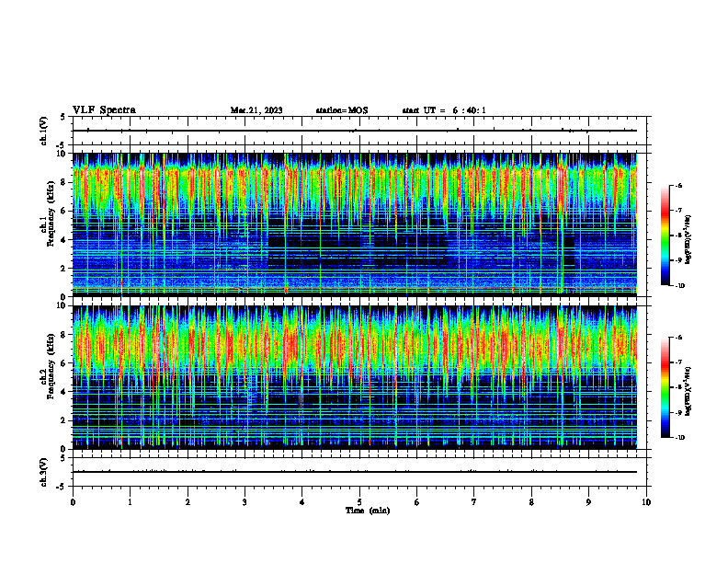Image resolution: width=728 pixels, height=563 pixels.
Task: Select the ch.1 "Frequency (kHz)" axis label
Action: (x=51, y=214)
